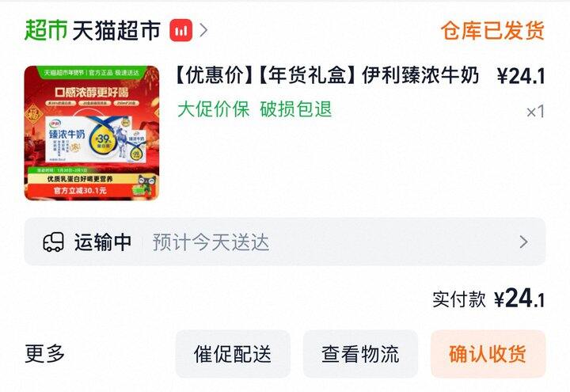Expand logistics details chevron arrow

(x=523, y=242)
